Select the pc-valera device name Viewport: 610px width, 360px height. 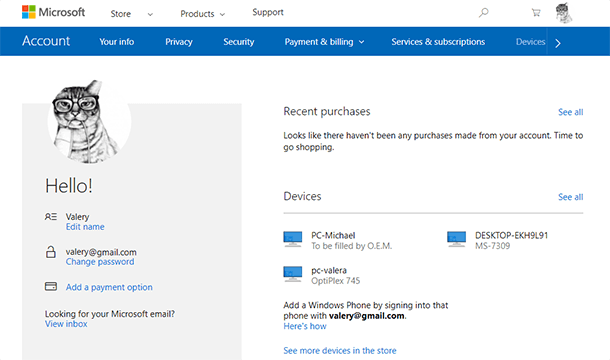[x=329, y=270]
